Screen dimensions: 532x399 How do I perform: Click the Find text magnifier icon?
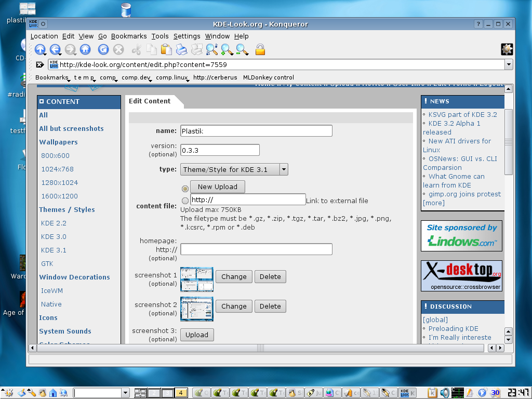(212, 50)
